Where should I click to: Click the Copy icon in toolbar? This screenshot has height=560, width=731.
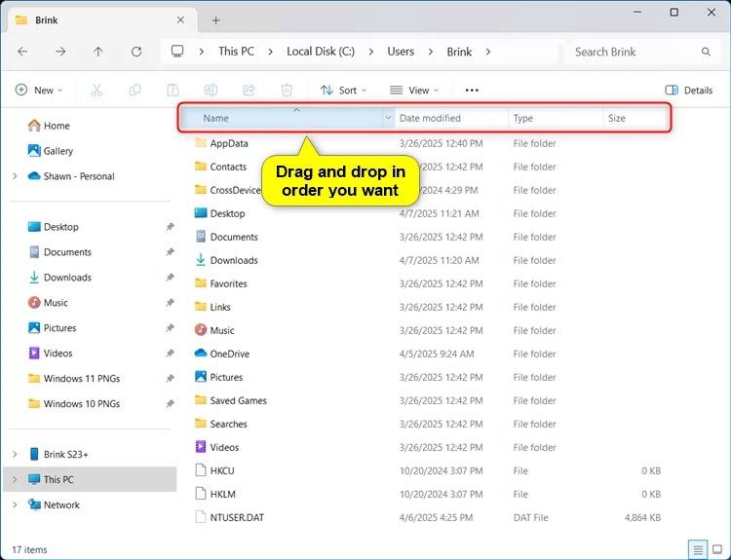point(135,91)
